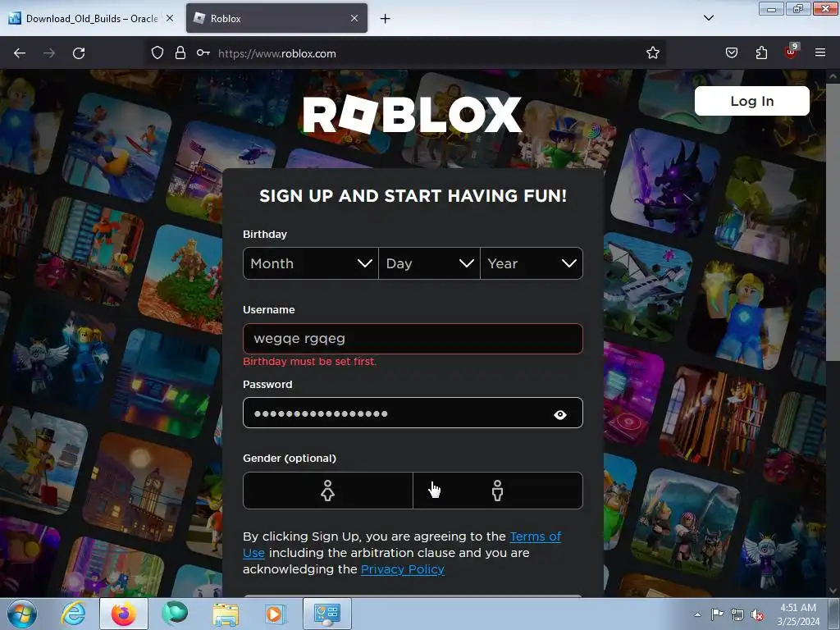Open the control panel taskbar icon

pos(327,614)
